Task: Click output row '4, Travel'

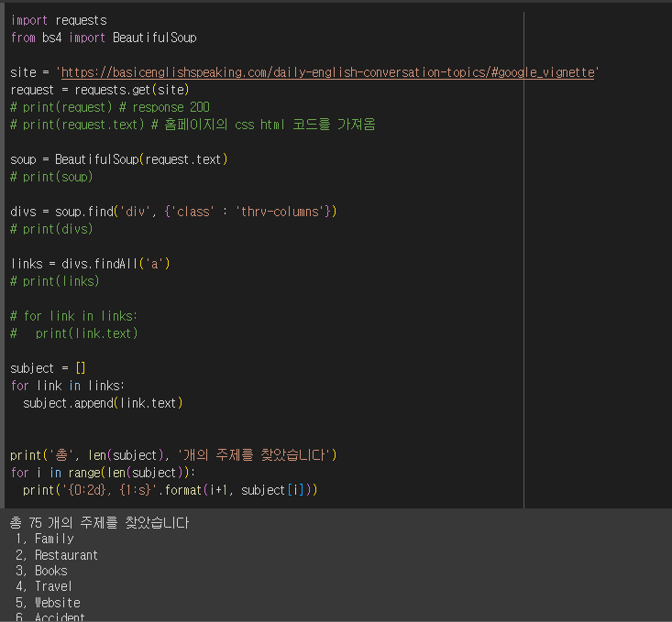Action: point(44,586)
